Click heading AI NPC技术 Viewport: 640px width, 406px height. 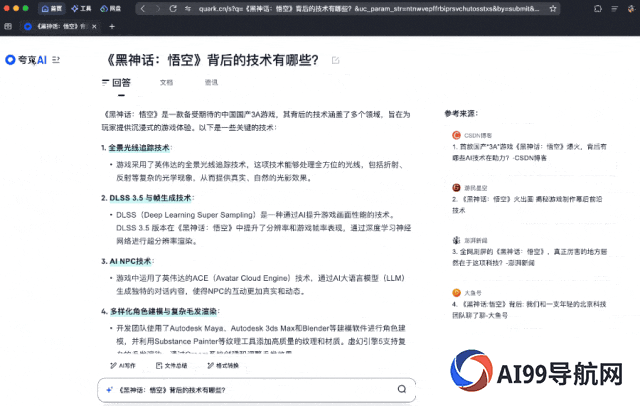point(130,261)
